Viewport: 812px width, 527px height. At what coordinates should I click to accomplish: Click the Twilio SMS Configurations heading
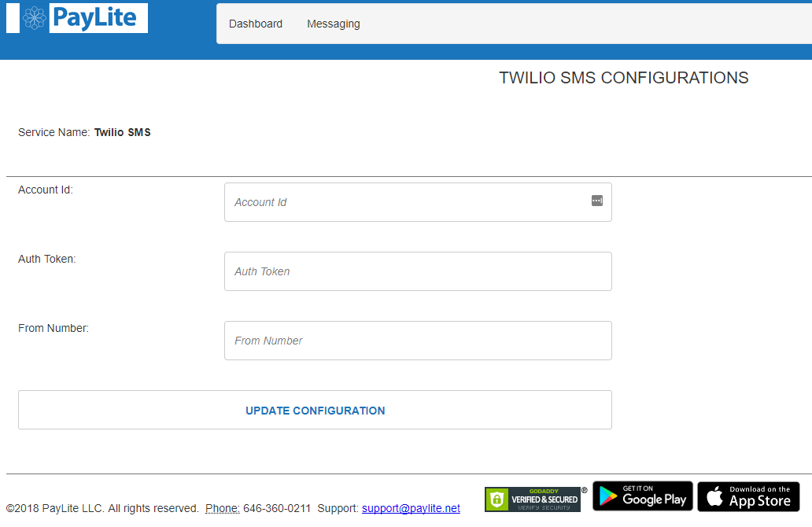[x=623, y=78]
